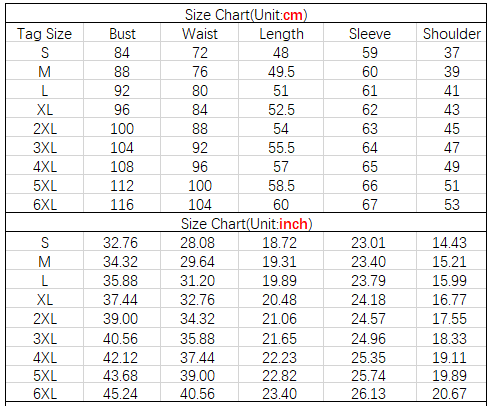Click the Tag Size header cell
This screenshot has width=491, height=406.
[x=44, y=34]
